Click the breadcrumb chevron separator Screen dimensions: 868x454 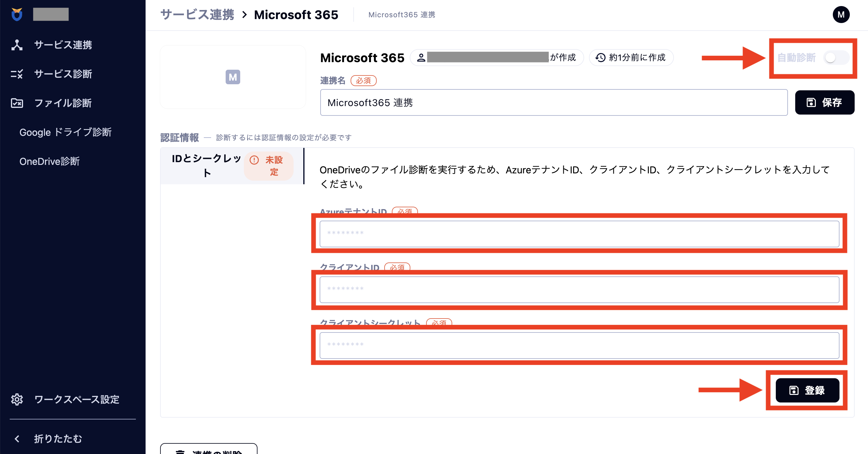point(245,15)
